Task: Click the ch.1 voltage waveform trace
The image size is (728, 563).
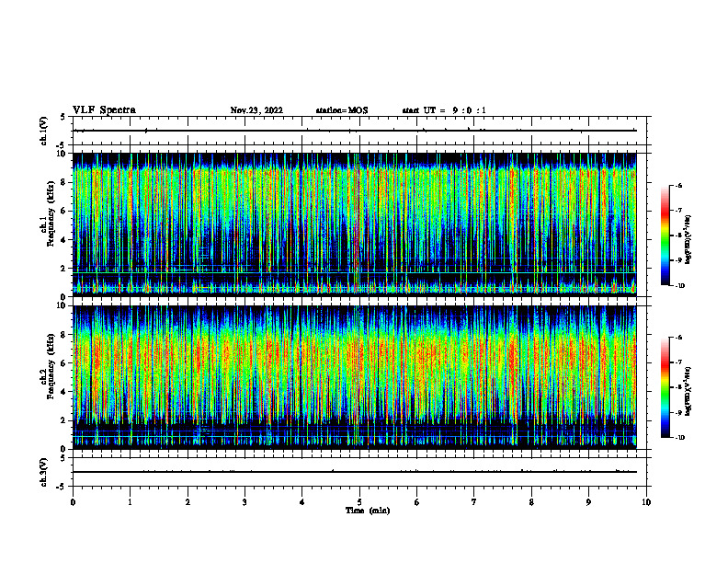Action: 355,131
